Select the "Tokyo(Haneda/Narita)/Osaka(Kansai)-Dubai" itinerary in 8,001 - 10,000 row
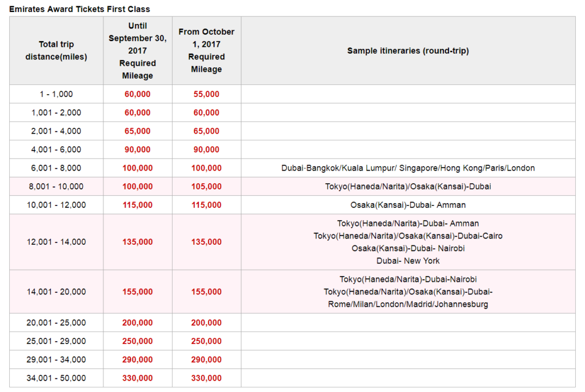 click(408, 187)
